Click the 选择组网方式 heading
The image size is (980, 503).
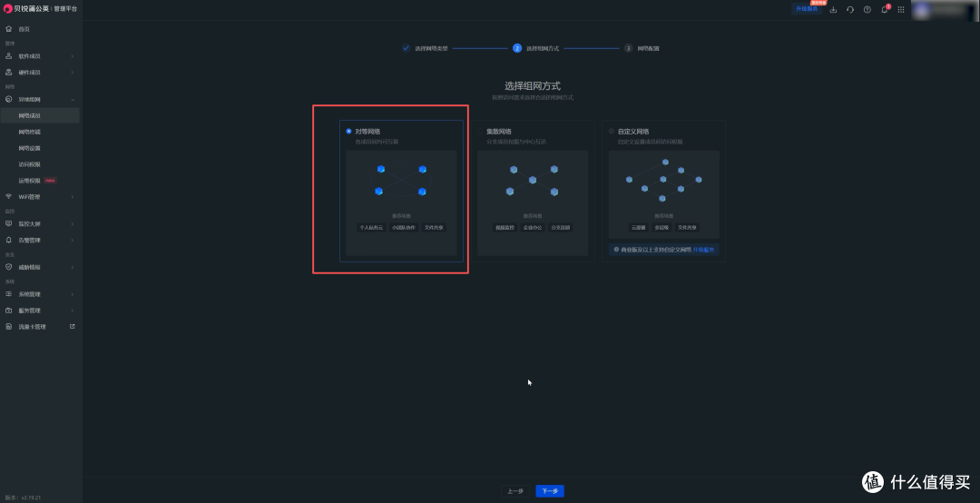click(x=533, y=86)
